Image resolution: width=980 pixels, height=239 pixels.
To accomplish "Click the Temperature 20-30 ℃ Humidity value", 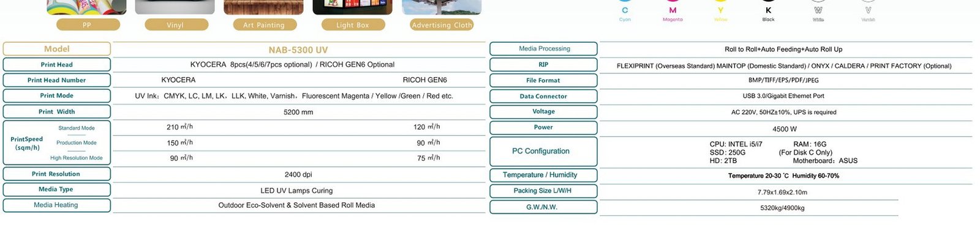I will [x=783, y=176].
